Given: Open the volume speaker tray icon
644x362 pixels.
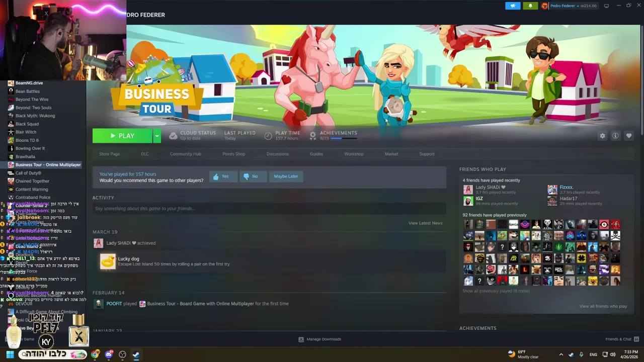Looking at the screenshot, I should 612,354.
